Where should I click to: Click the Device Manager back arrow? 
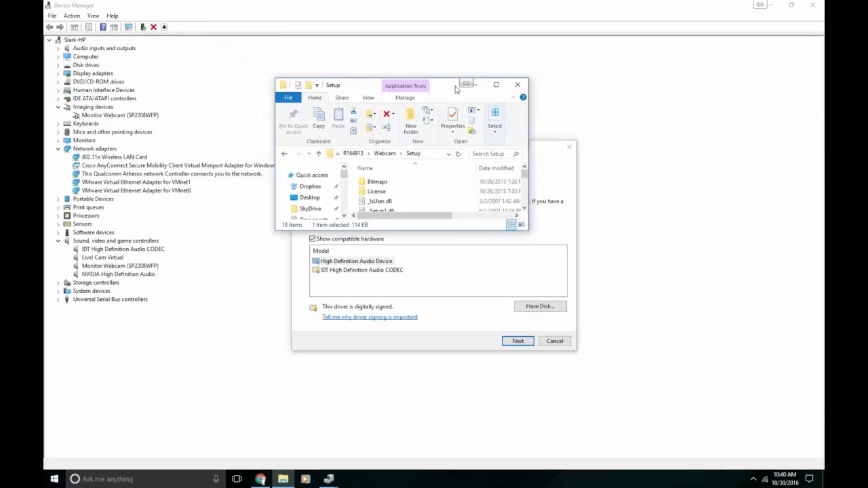pos(50,27)
